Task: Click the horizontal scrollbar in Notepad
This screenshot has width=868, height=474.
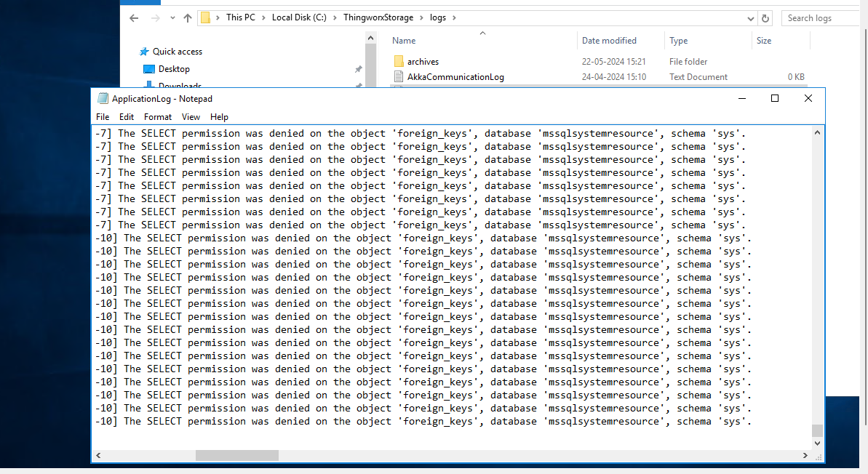Action: point(236,455)
